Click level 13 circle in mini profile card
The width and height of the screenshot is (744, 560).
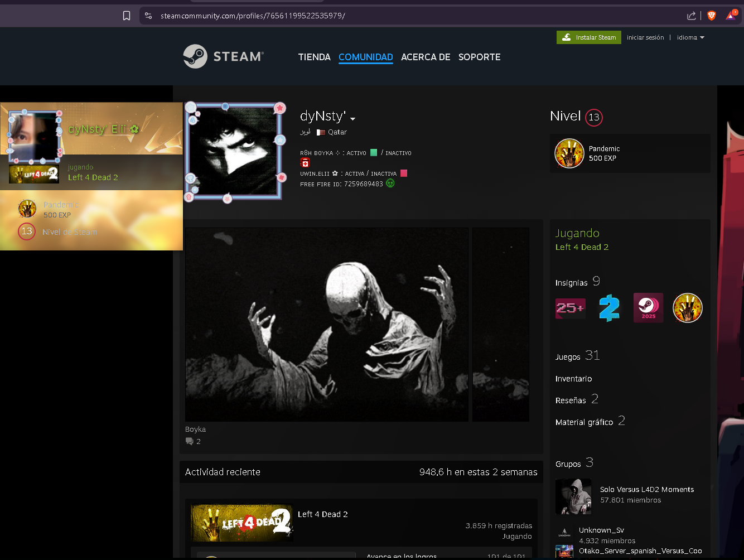(27, 231)
